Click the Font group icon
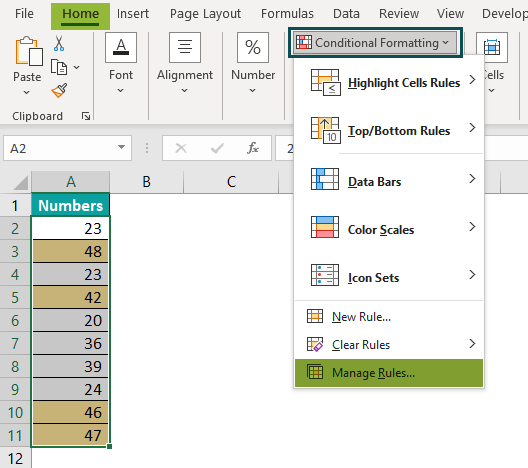 121,47
